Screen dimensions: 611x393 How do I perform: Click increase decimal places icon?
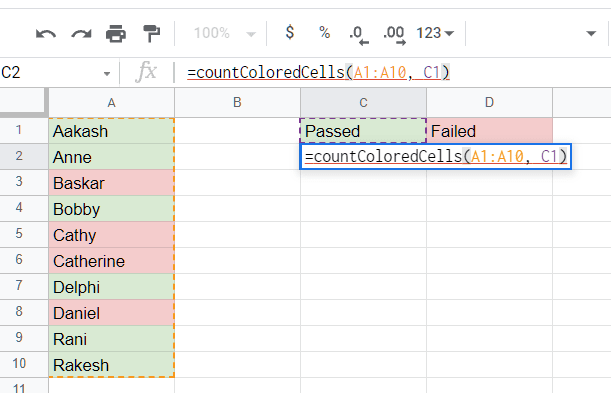(394, 35)
